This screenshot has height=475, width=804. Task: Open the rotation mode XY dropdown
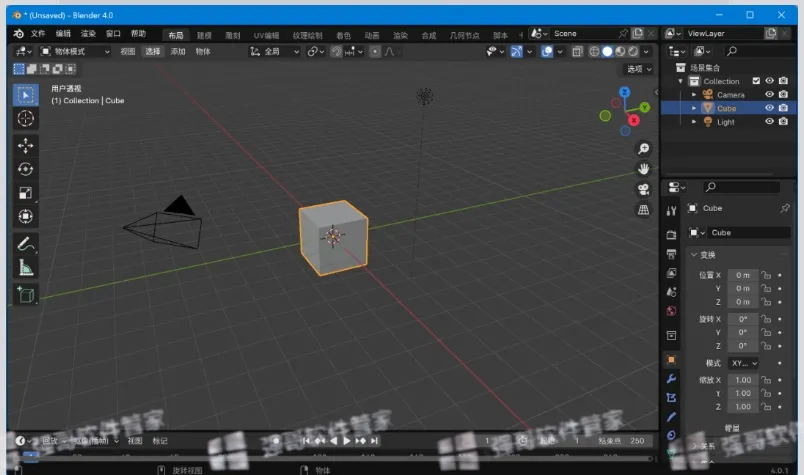(x=744, y=363)
